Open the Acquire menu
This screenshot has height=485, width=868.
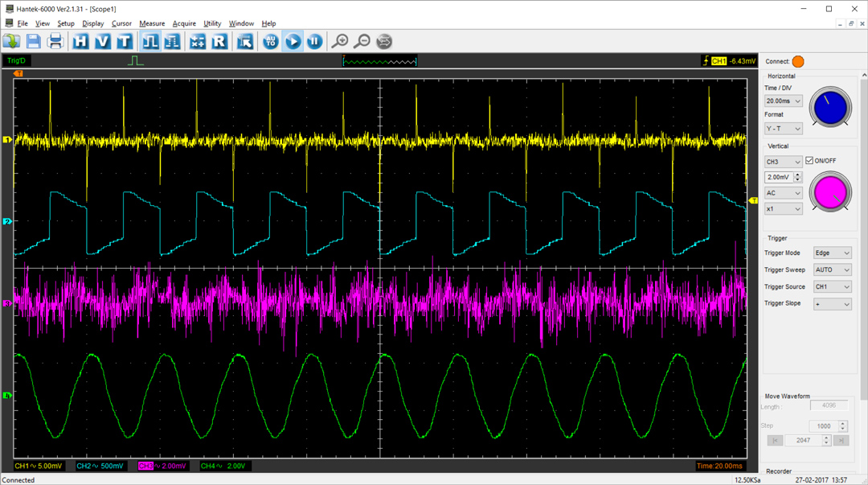click(x=184, y=23)
